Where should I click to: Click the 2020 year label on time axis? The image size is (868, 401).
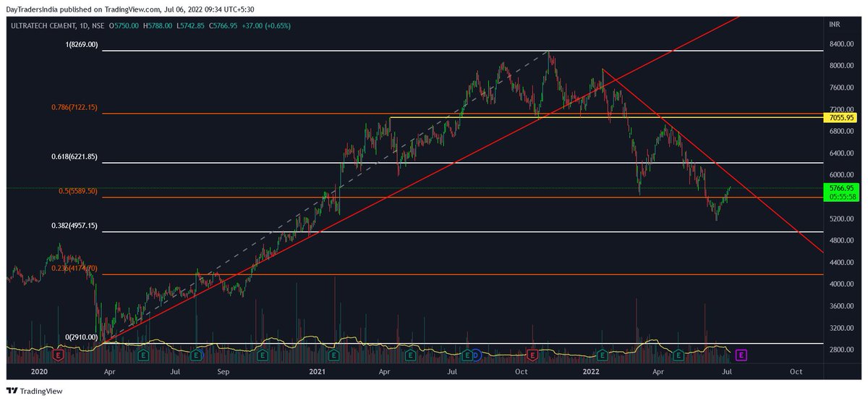click(39, 372)
